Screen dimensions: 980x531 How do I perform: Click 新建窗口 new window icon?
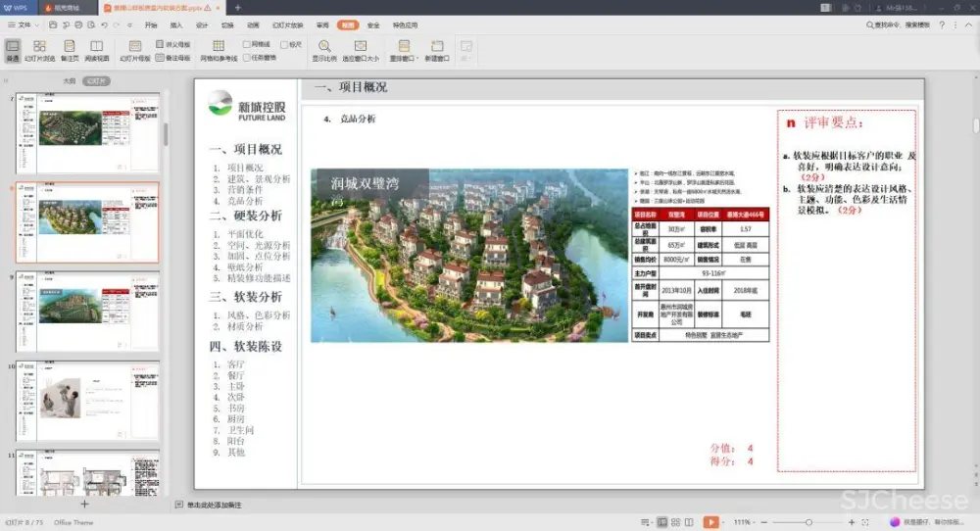pos(434,50)
